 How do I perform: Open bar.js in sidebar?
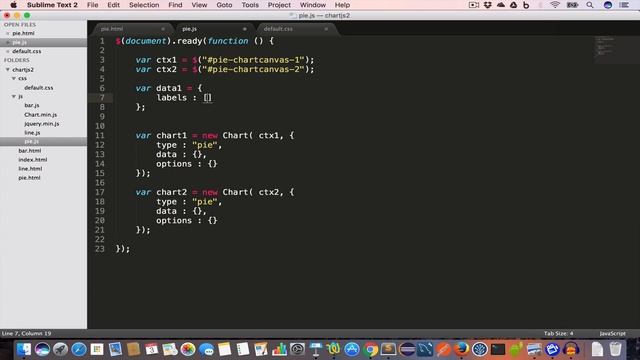(32, 105)
